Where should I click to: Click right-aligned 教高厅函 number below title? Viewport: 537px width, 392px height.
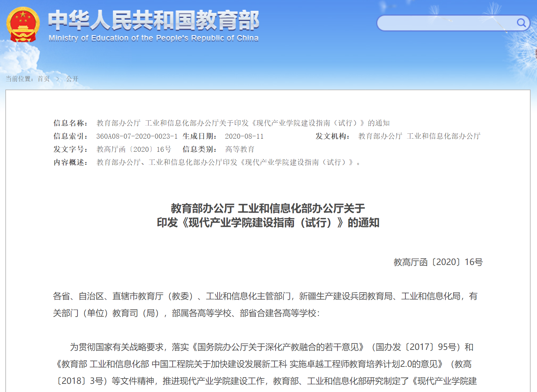pyautogui.click(x=438, y=262)
